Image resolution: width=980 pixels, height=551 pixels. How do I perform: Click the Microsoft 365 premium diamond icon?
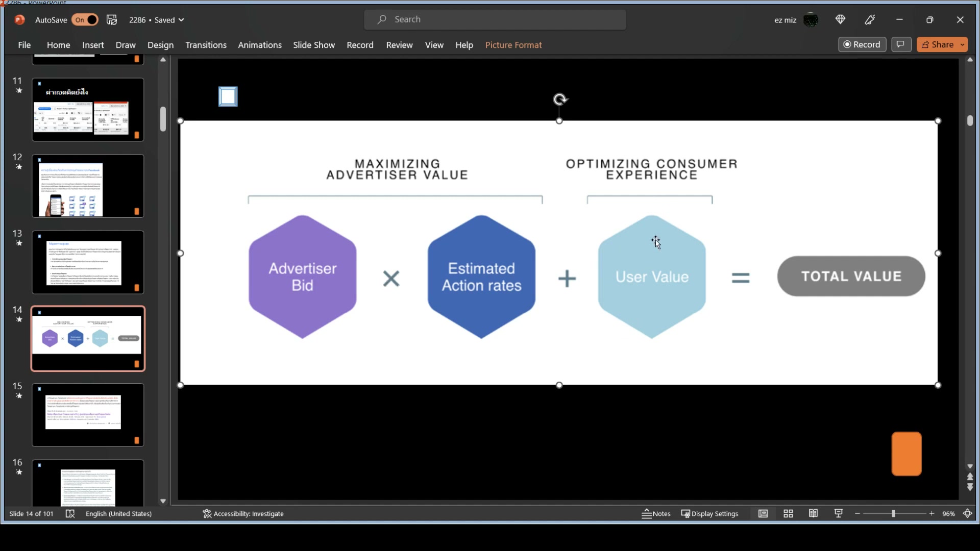pos(841,20)
